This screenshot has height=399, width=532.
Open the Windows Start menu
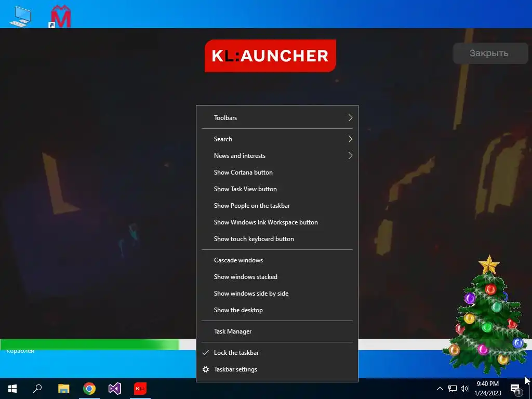pos(12,389)
